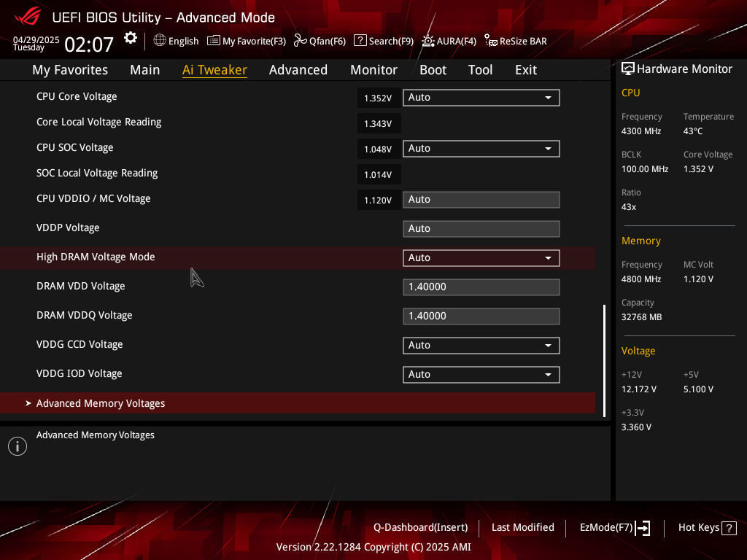
Task: Click the Hot Keys question mark icon
Action: pos(729,528)
